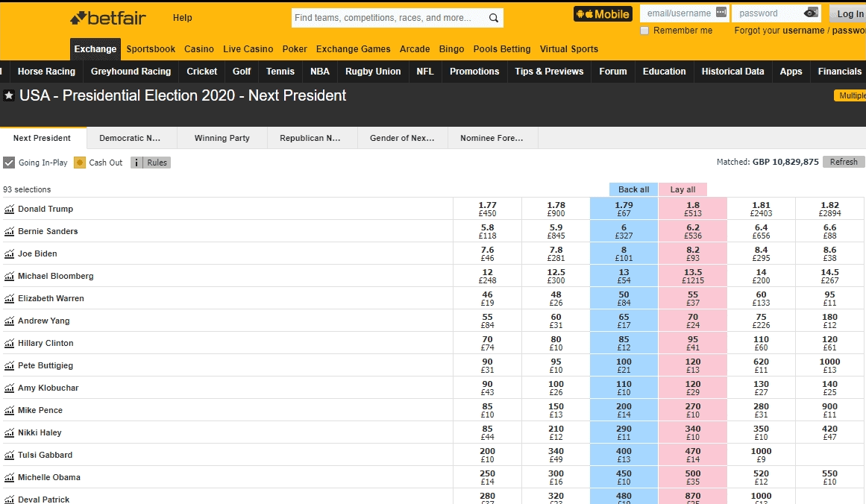
Task: Click the Betfair logo
Action: point(108,18)
